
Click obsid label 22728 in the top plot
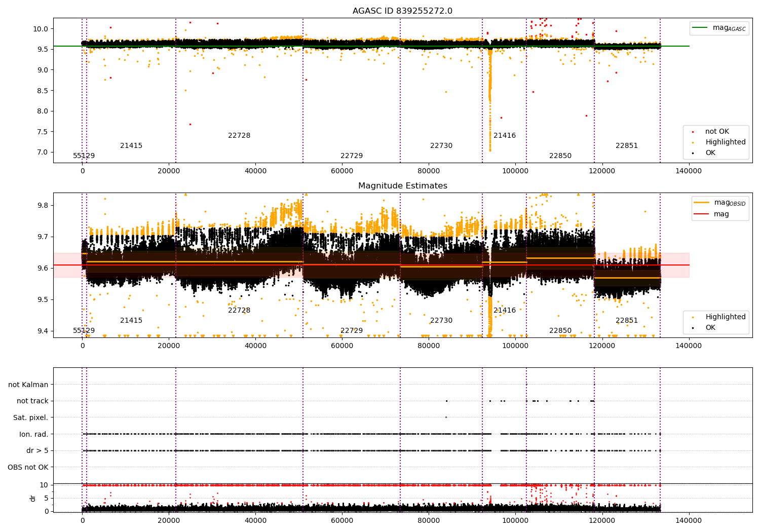coord(239,136)
